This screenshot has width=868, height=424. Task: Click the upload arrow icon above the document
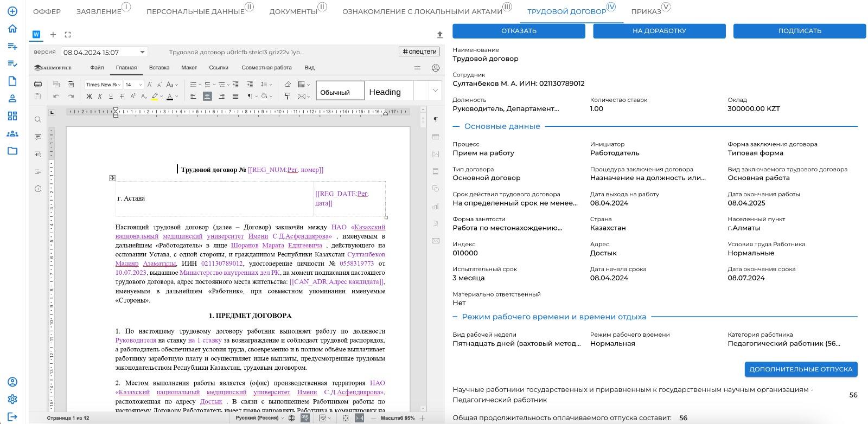pos(440,35)
